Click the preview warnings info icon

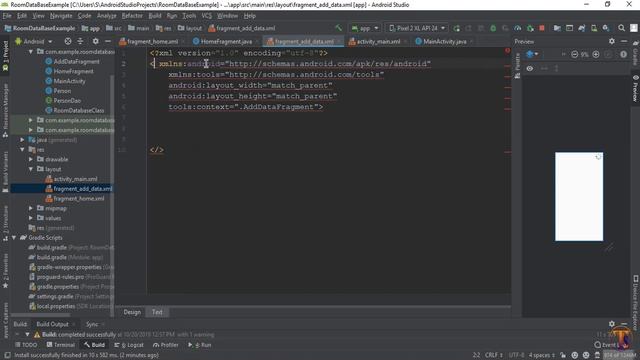click(623, 54)
